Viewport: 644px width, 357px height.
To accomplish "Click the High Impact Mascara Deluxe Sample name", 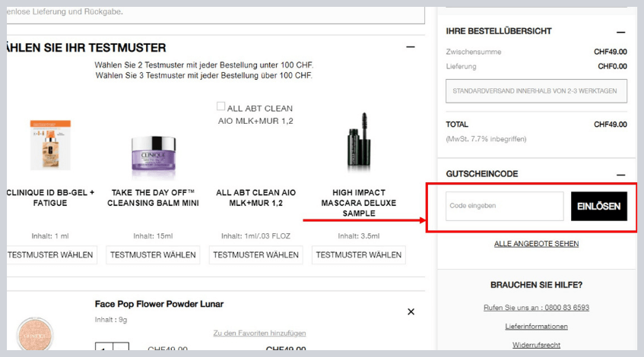I will pos(359,203).
